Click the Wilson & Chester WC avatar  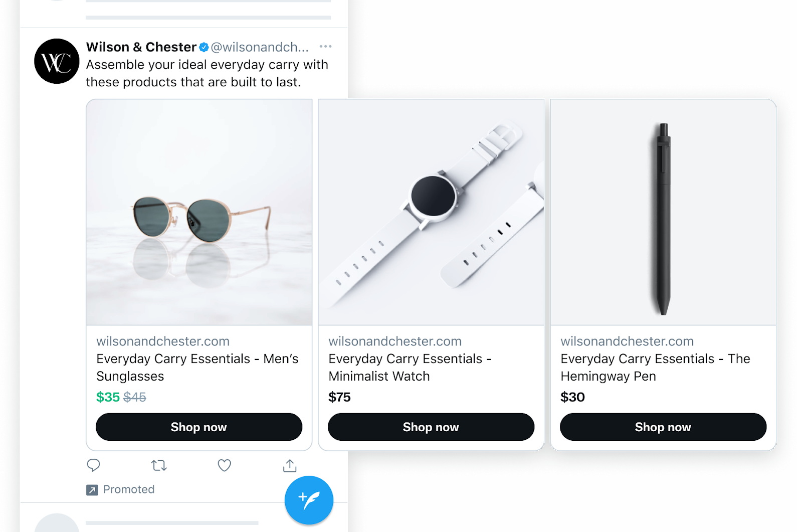[x=57, y=61]
